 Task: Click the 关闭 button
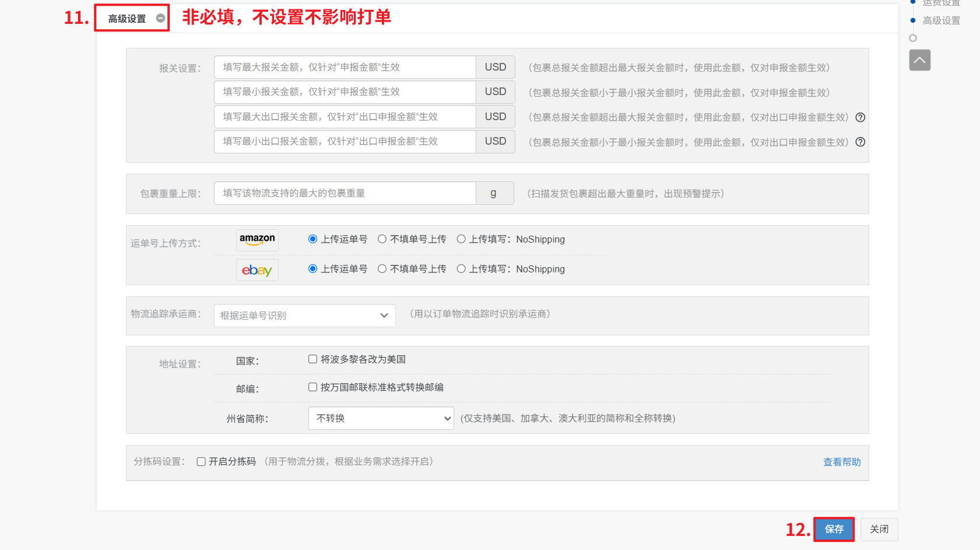[879, 529]
